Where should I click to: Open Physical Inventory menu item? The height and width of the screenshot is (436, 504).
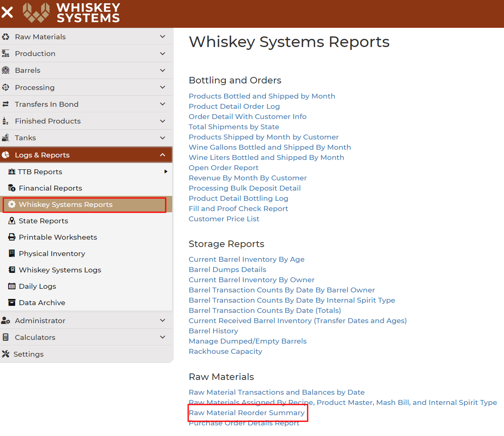pyautogui.click(x=52, y=254)
